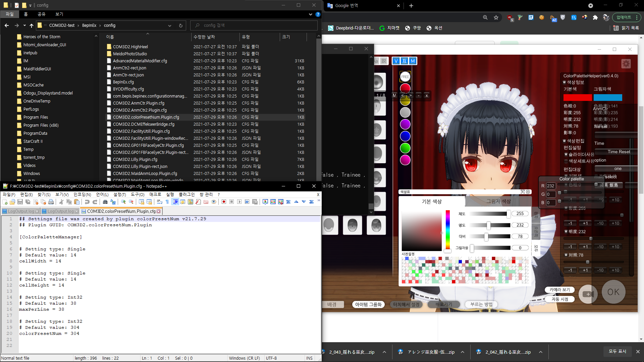Expand the Explorer ribbon chevron
Screen dimensions: 644x362
pos(311,14)
